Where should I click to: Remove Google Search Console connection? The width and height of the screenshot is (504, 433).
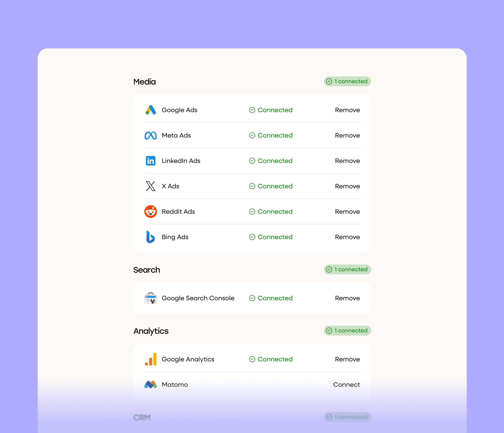347,298
